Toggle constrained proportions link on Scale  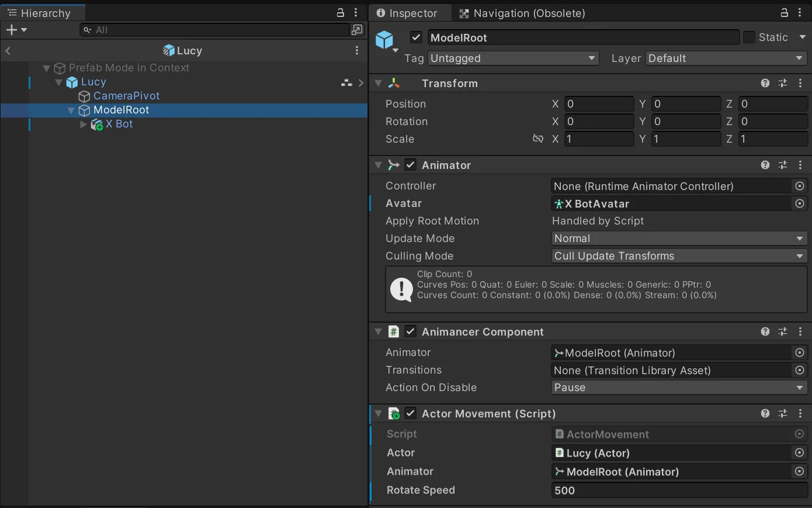coord(538,139)
